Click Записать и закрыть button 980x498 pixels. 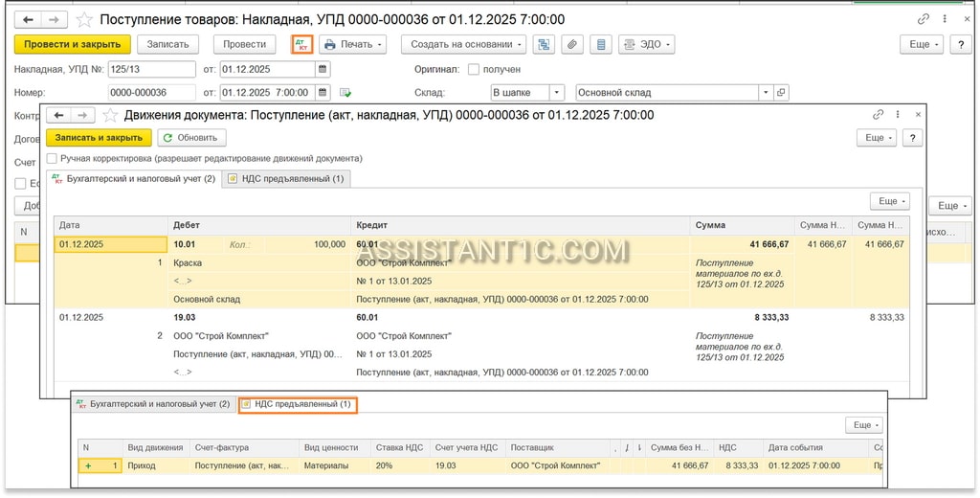(99, 138)
